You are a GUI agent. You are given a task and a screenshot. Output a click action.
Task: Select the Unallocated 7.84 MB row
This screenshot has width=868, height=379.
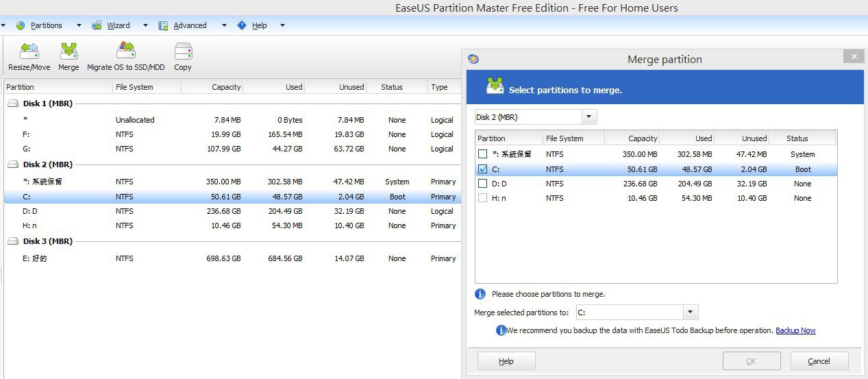(x=232, y=120)
